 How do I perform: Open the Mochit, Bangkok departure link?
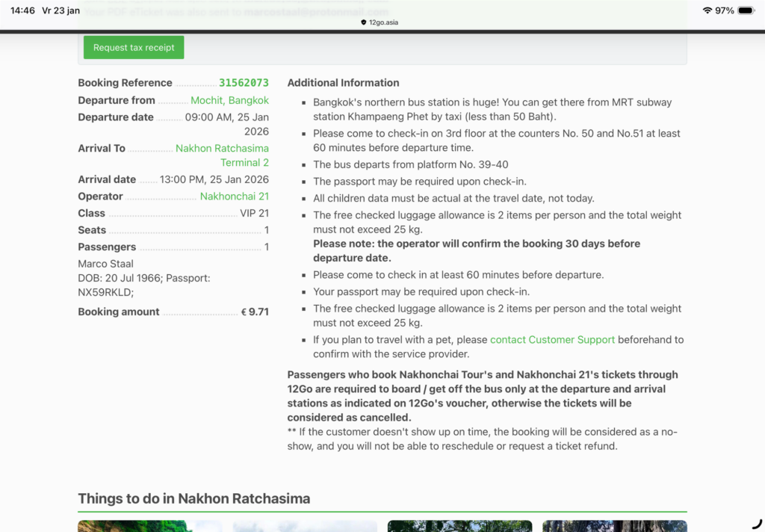229,100
